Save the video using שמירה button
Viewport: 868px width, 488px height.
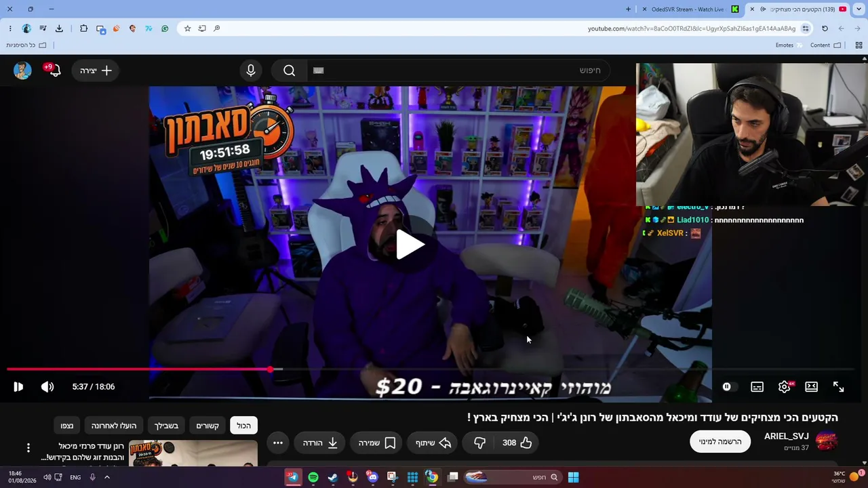point(377,443)
